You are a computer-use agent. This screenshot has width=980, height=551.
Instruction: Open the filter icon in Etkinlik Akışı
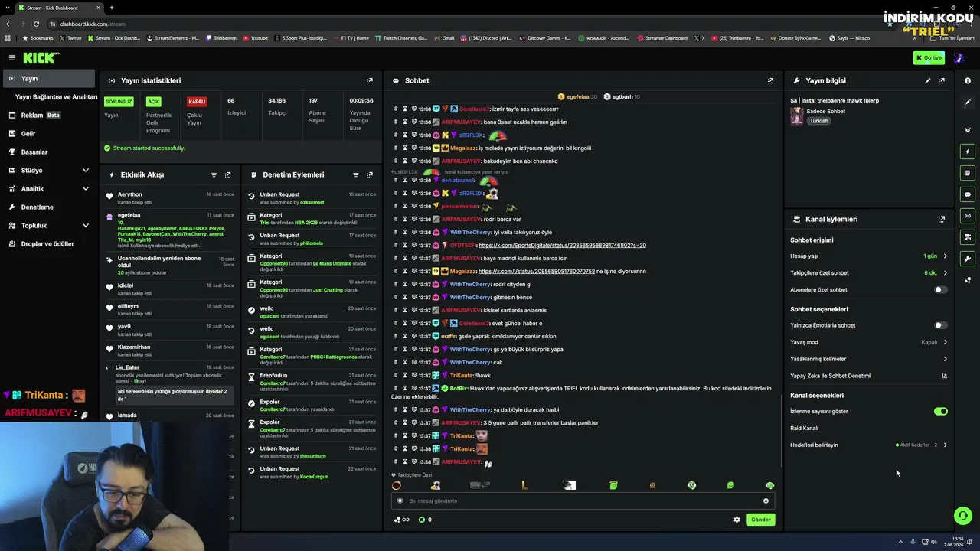pyautogui.click(x=214, y=174)
